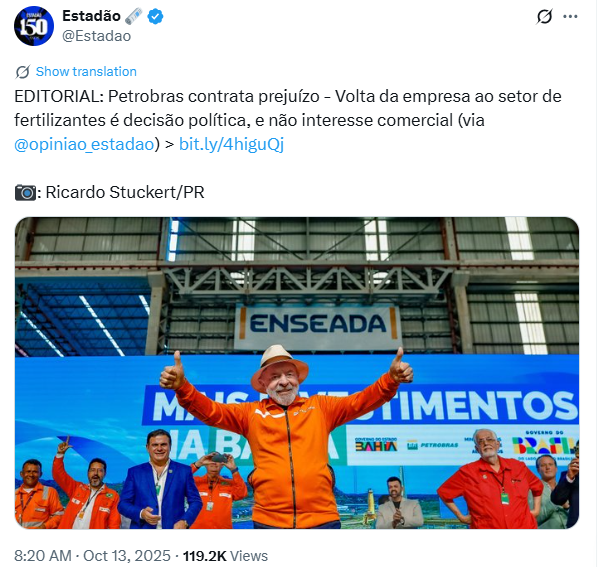Click the newspaper badge beside Estadão name

click(133, 16)
